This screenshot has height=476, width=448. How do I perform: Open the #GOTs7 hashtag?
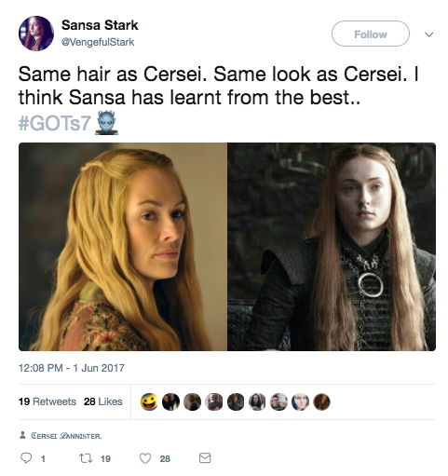coord(55,123)
